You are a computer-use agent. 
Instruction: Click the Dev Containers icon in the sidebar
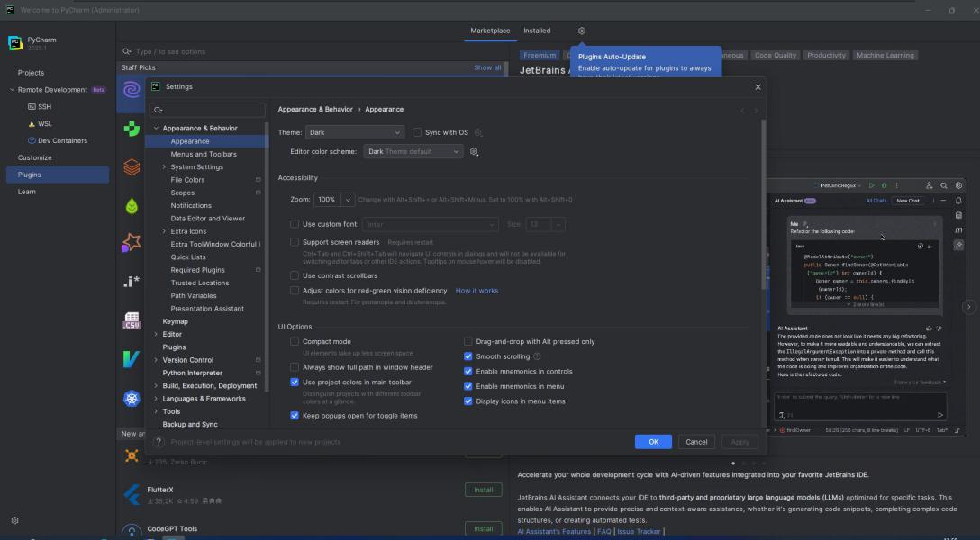click(x=32, y=141)
